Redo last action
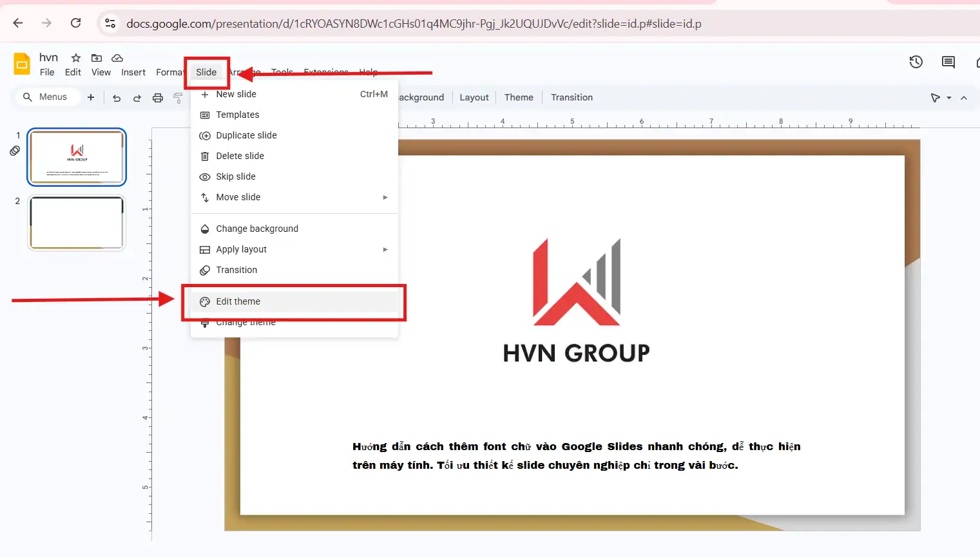This screenshot has height=557, width=980. (137, 98)
